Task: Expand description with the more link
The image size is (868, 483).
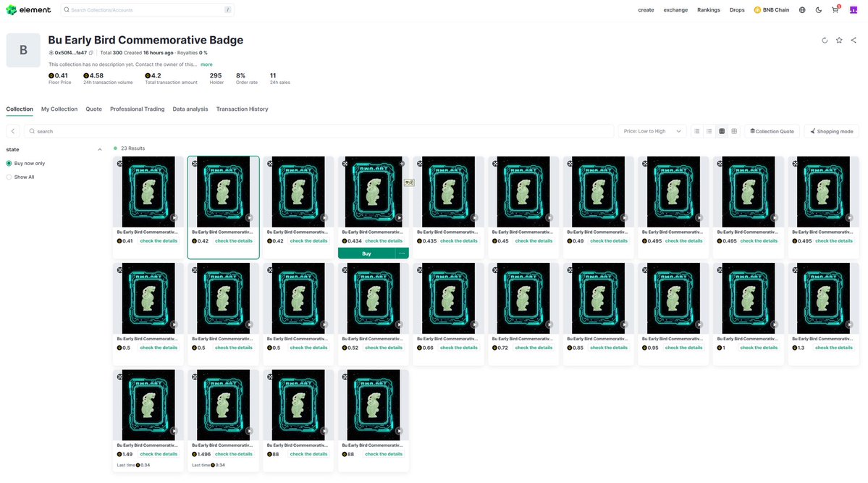Action: click(206, 64)
